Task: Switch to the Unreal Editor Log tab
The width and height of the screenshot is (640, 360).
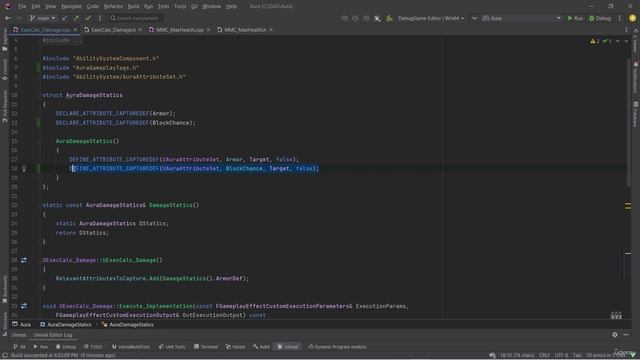Action: coord(53,335)
